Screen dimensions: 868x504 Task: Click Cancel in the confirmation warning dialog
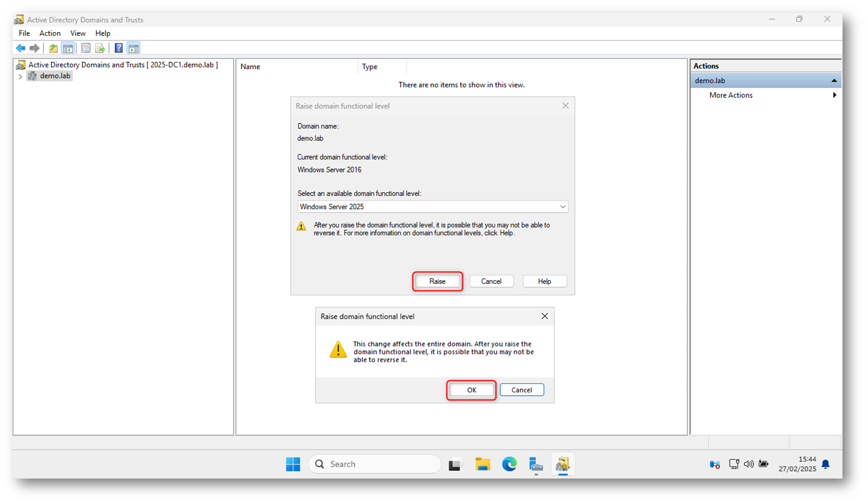(x=522, y=390)
